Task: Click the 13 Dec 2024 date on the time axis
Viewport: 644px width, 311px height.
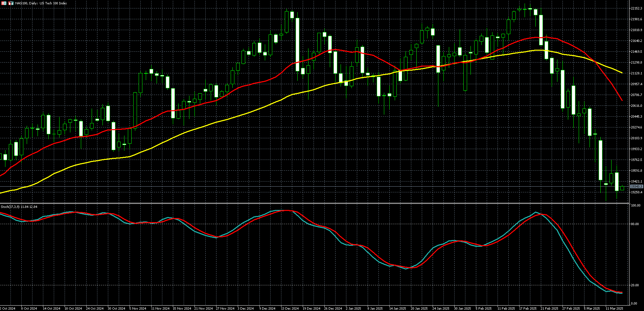Action: click(290, 308)
